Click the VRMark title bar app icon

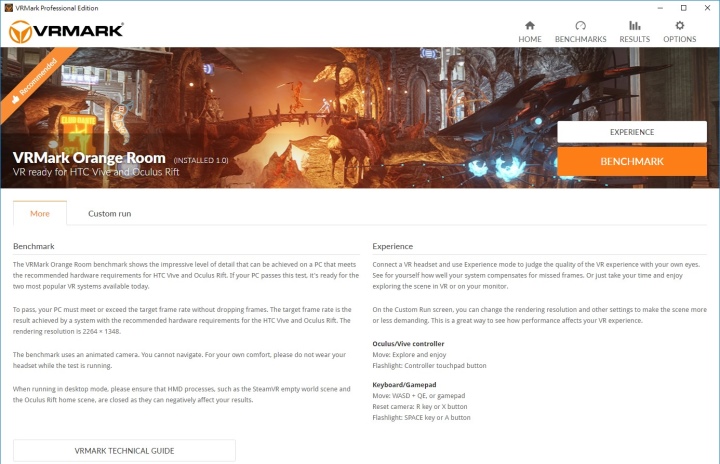pos(9,7)
